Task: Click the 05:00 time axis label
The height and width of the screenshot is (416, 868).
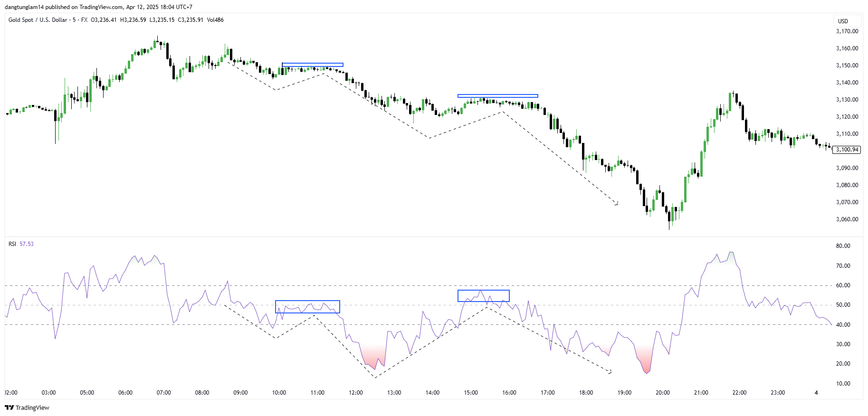Action: pyautogui.click(x=87, y=393)
